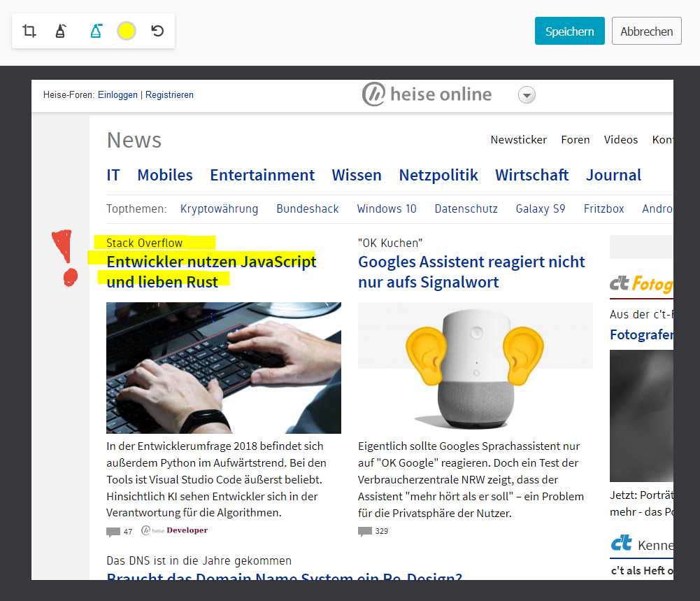
Task: Open the Galaxy S9 top theme
Action: pyautogui.click(x=540, y=208)
